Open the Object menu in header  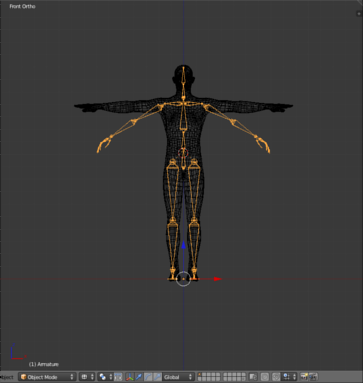7,377
